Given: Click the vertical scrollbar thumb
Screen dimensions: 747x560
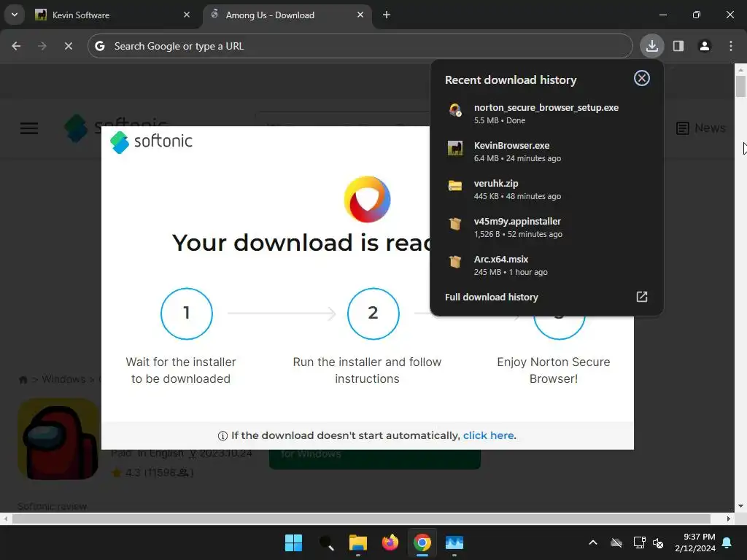Looking at the screenshot, I should (740, 87).
